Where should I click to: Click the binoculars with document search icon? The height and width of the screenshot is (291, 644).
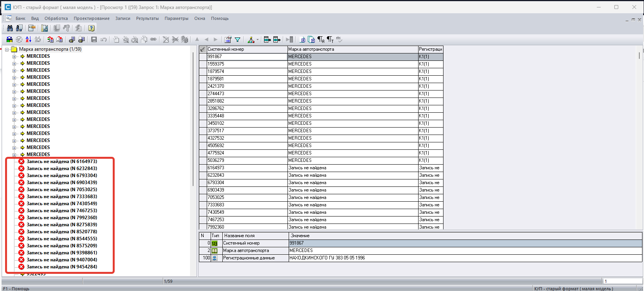[19, 28]
